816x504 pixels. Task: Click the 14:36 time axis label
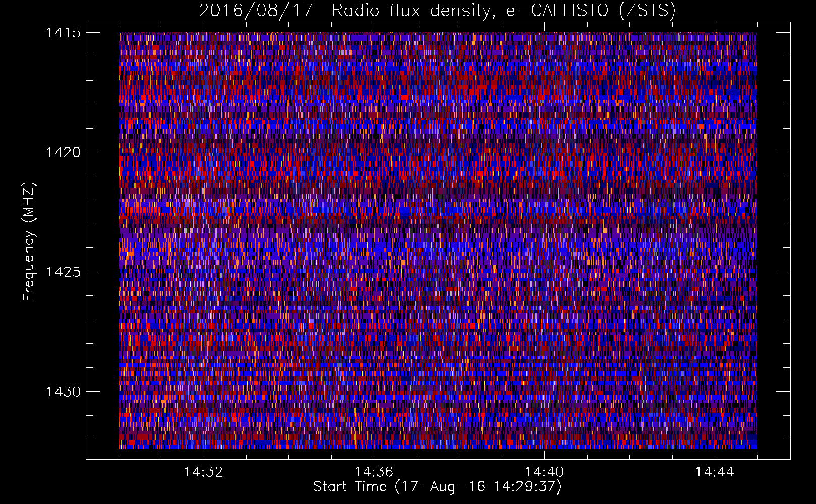(x=374, y=472)
